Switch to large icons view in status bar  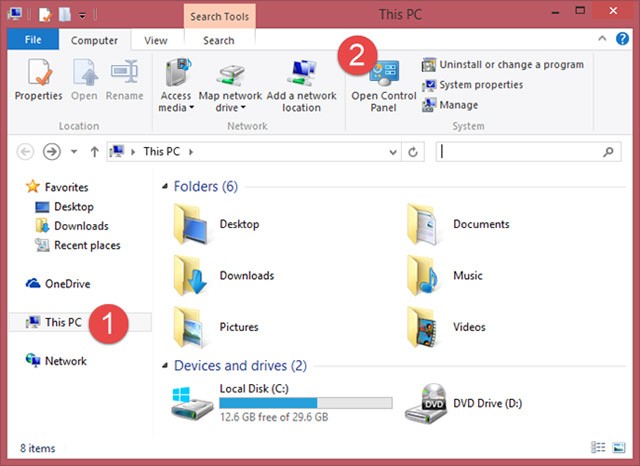(617, 448)
